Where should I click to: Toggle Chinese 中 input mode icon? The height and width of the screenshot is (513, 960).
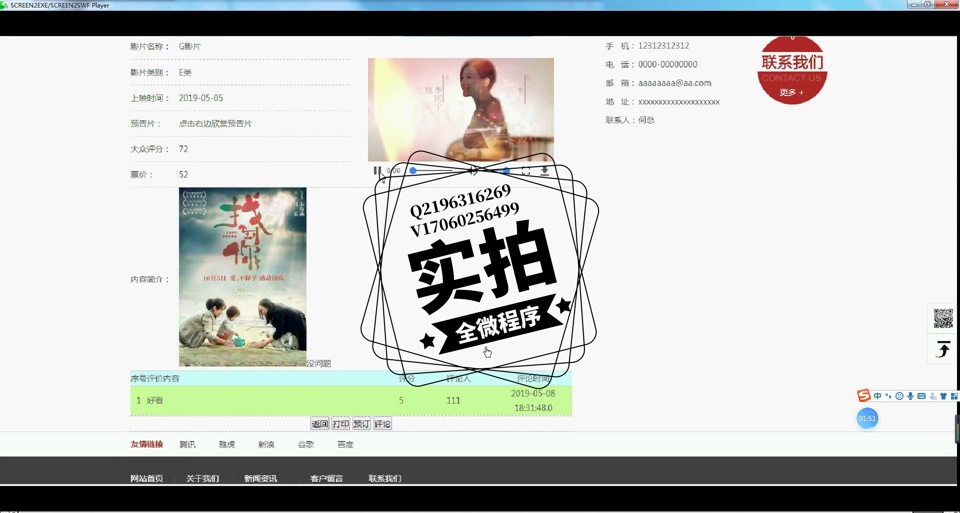[x=877, y=396]
